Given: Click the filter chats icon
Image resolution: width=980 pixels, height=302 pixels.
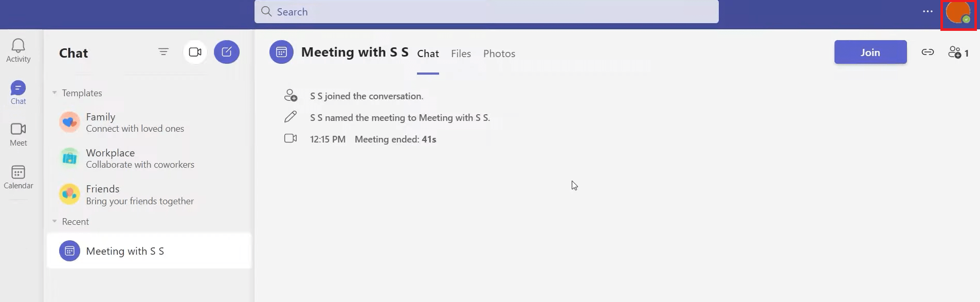Looking at the screenshot, I should pos(164,52).
